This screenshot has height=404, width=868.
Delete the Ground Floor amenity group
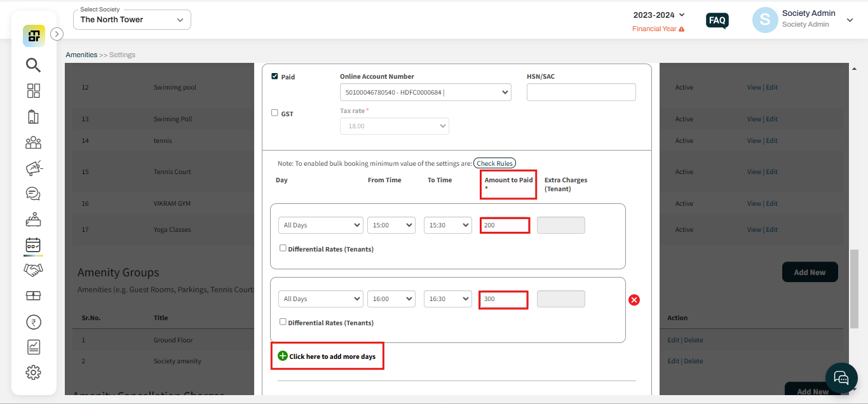point(693,340)
